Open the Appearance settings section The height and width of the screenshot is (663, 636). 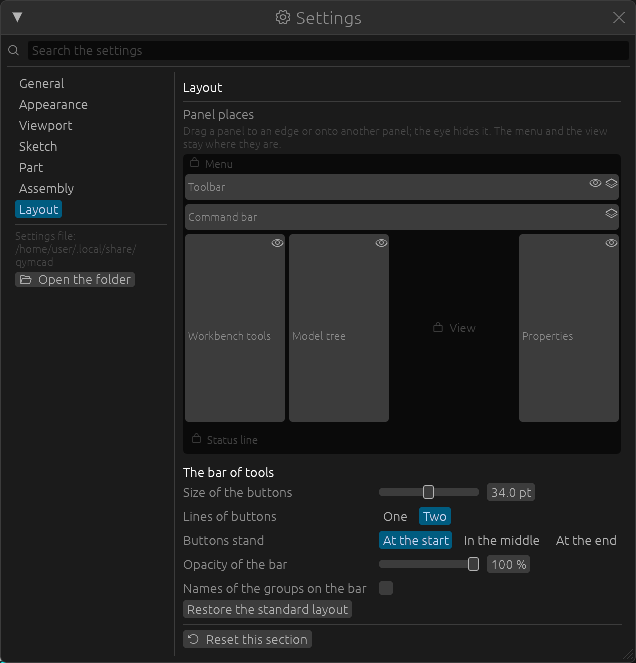pyautogui.click(x=53, y=104)
